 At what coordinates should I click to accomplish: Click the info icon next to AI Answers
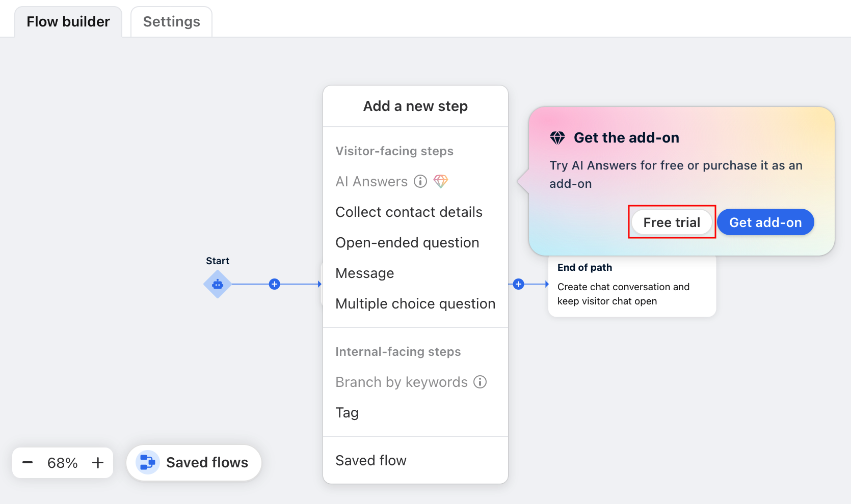click(420, 181)
